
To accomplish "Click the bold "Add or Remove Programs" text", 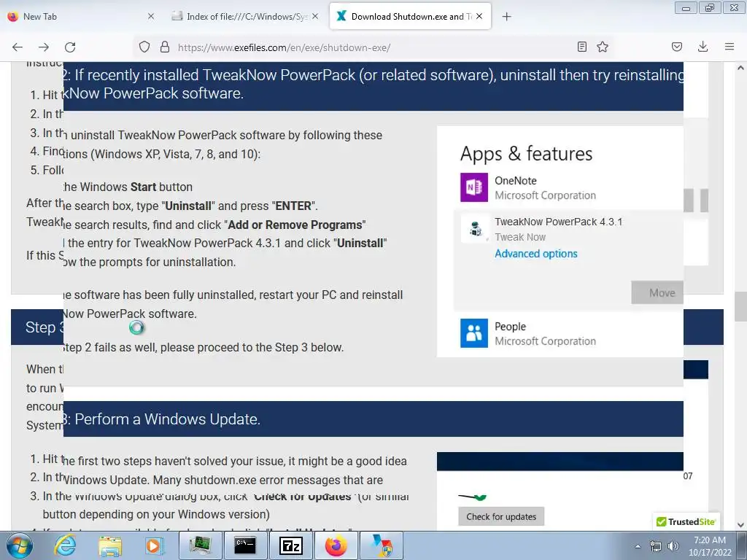I will pyautogui.click(x=295, y=225).
